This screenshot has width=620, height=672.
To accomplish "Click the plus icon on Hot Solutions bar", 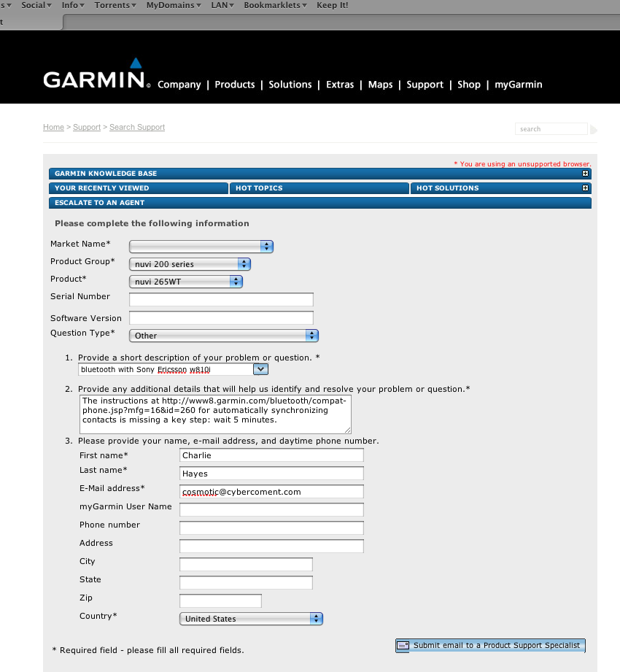I will click(585, 188).
